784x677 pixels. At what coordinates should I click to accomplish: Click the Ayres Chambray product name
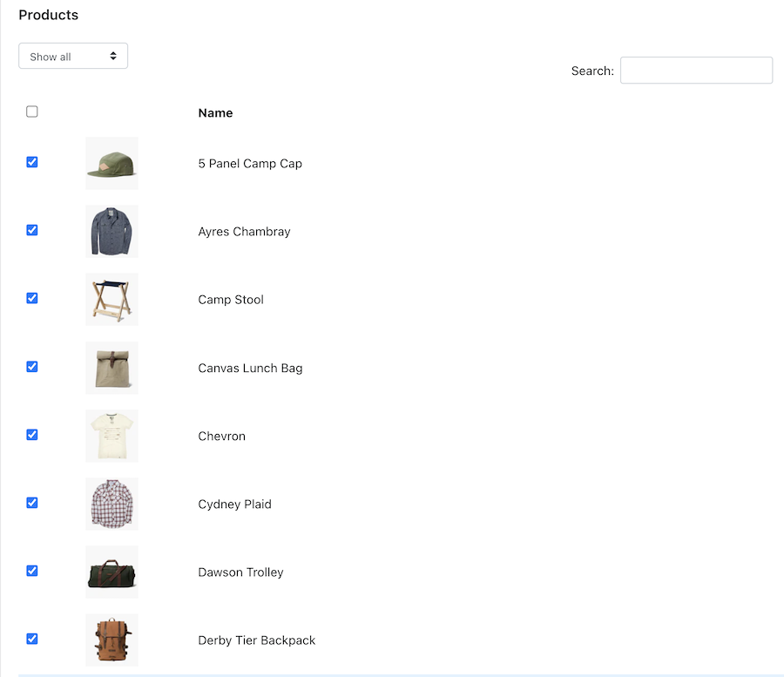click(244, 232)
